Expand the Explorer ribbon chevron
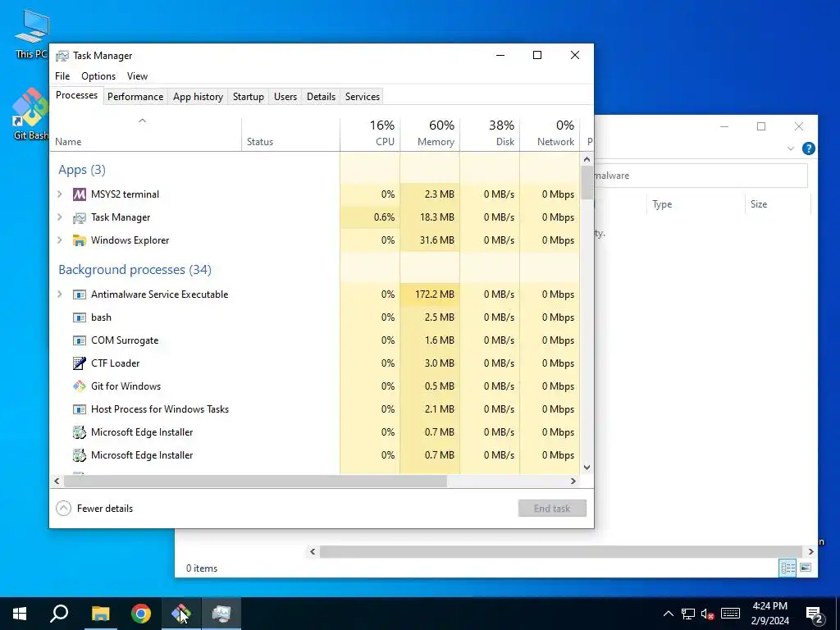Screen dimensions: 840x630 click(791, 148)
